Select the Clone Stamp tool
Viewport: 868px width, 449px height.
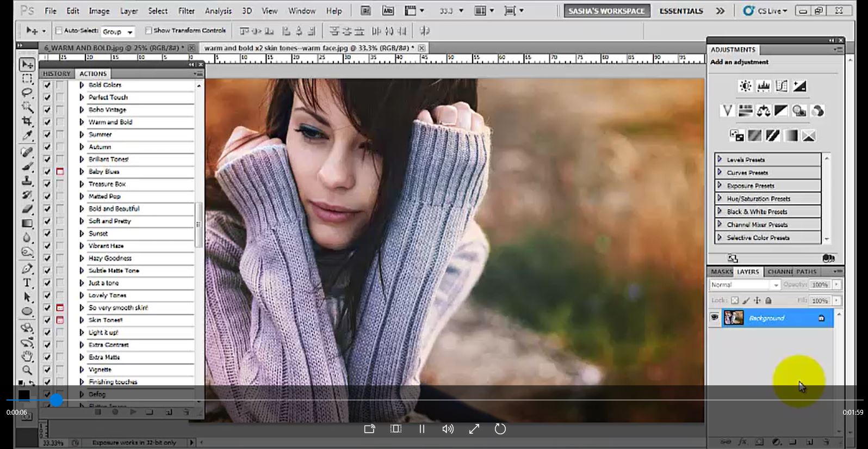coord(27,181)
